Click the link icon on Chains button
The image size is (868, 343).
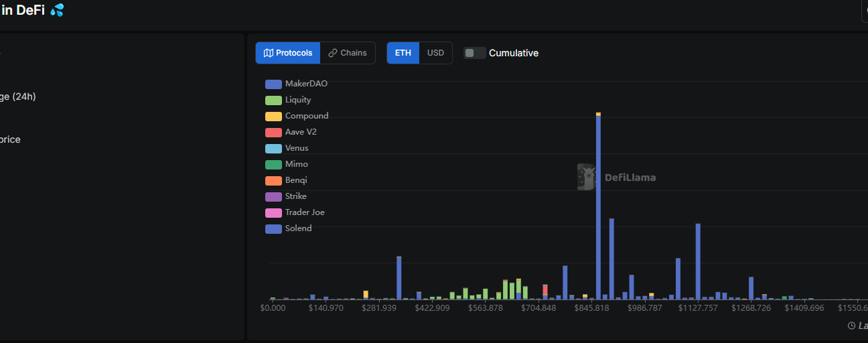click(x=333, y=53)
